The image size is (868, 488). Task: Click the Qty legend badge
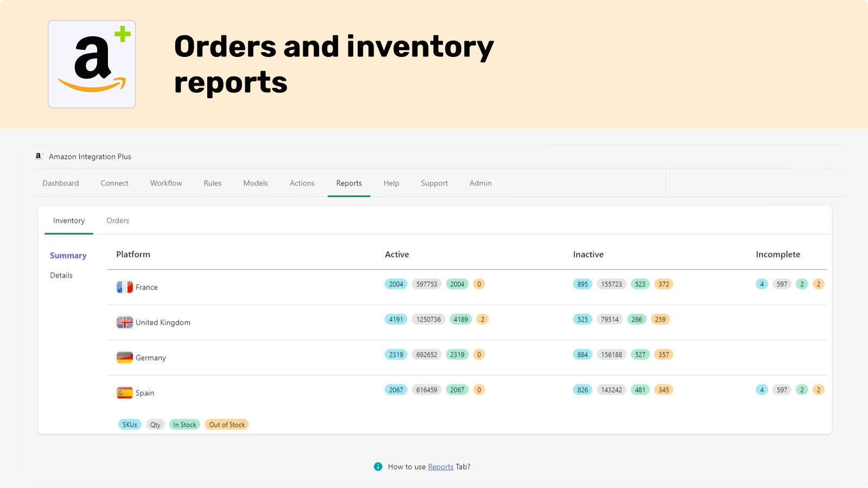(x=155, y=425)
